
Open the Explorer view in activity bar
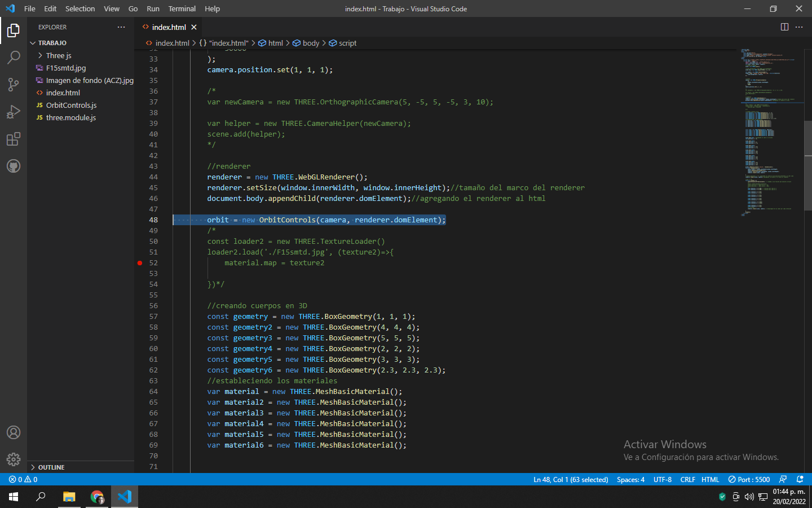coord(14,30)
